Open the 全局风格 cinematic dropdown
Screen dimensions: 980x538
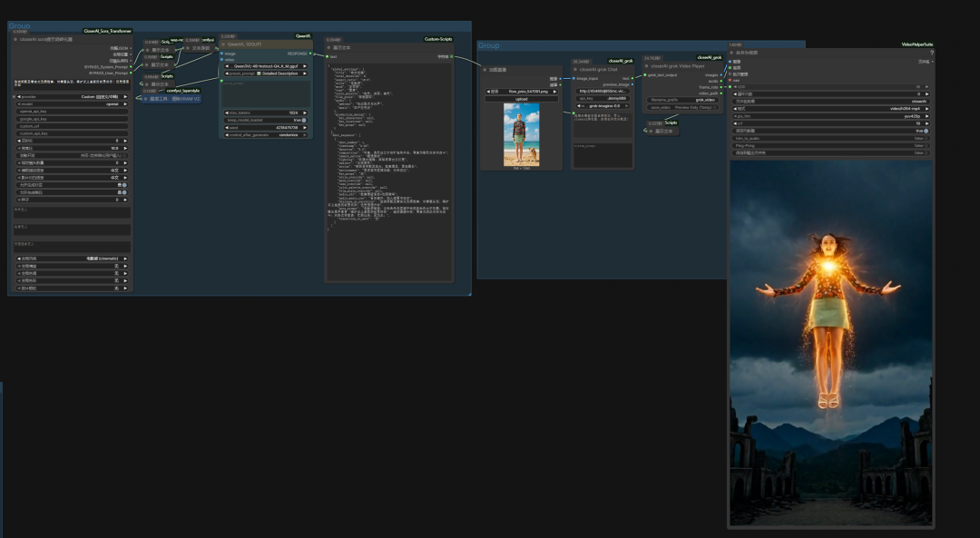click(72, 259)
